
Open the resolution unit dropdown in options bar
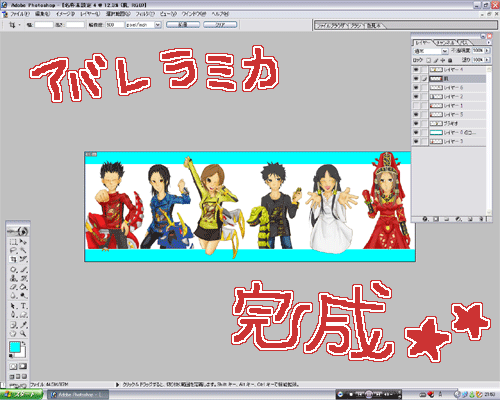[x=143, y=25]
